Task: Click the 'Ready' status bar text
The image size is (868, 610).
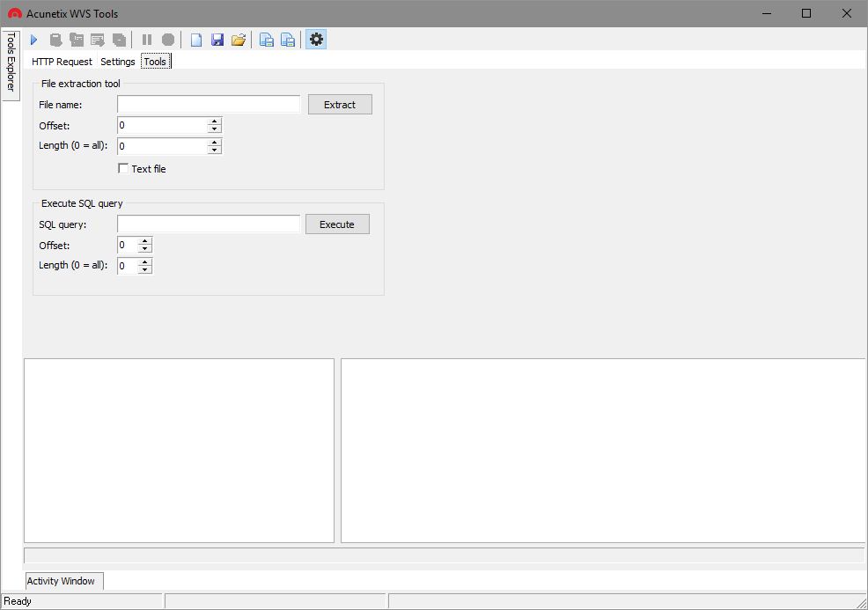Action: point(18,601)
